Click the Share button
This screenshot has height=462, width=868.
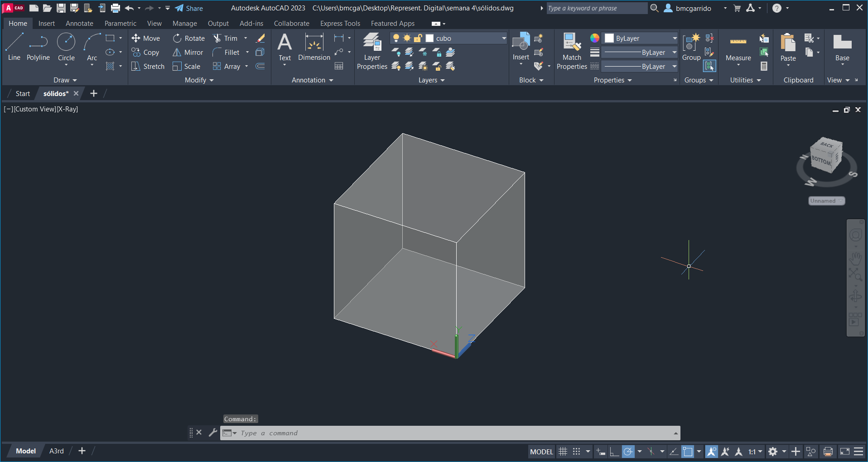(x=189, y=8)
